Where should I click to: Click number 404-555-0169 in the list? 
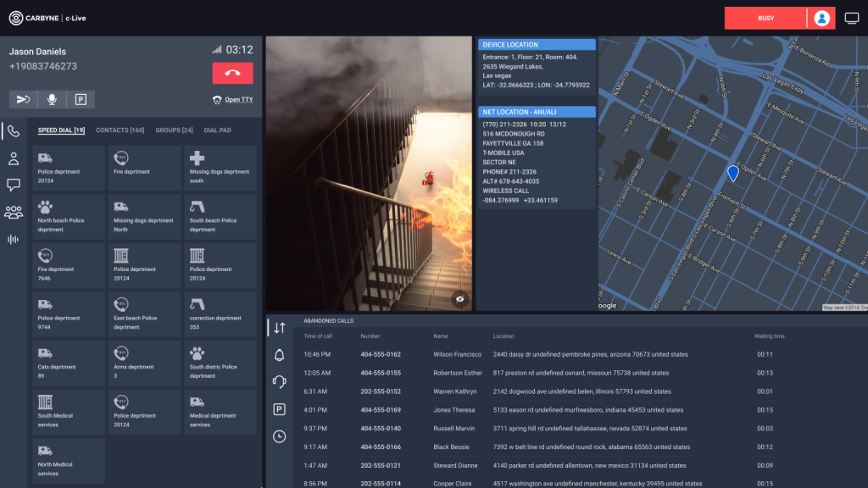381,410
